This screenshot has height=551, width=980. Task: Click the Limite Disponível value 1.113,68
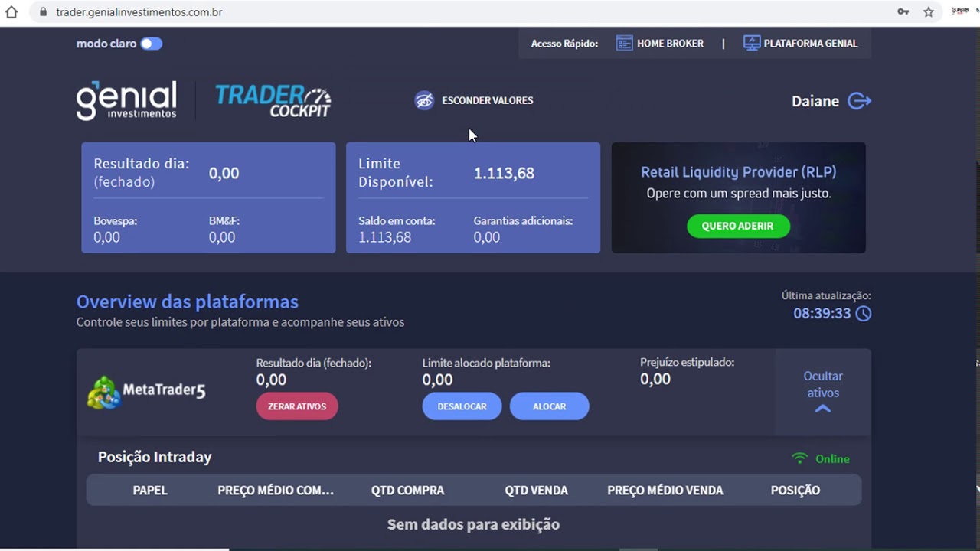click(504, 174)
